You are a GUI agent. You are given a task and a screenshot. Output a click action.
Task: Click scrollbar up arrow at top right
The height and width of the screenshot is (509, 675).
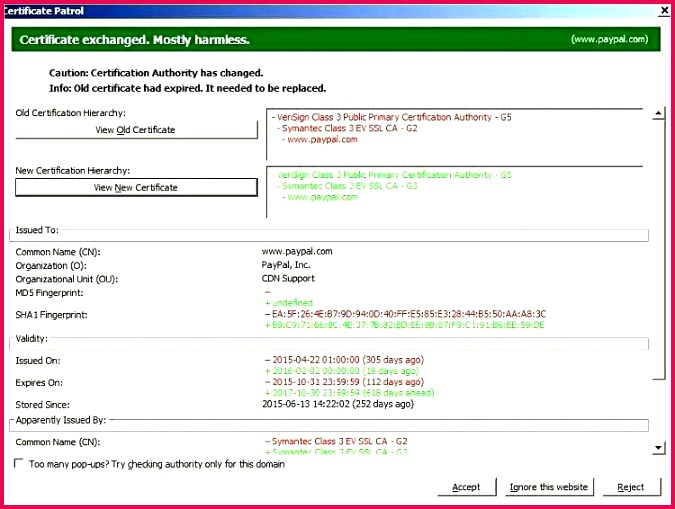[x=658, y=114]
